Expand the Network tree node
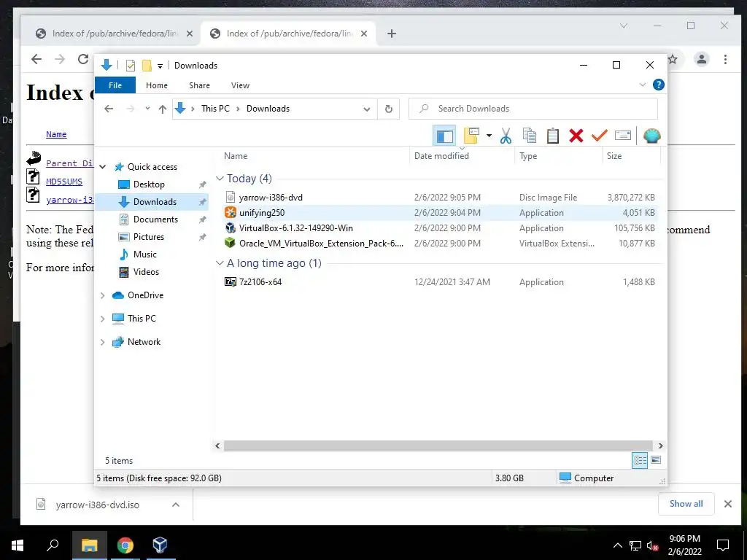This screenshot has height=560, width=747. point(102,342)
